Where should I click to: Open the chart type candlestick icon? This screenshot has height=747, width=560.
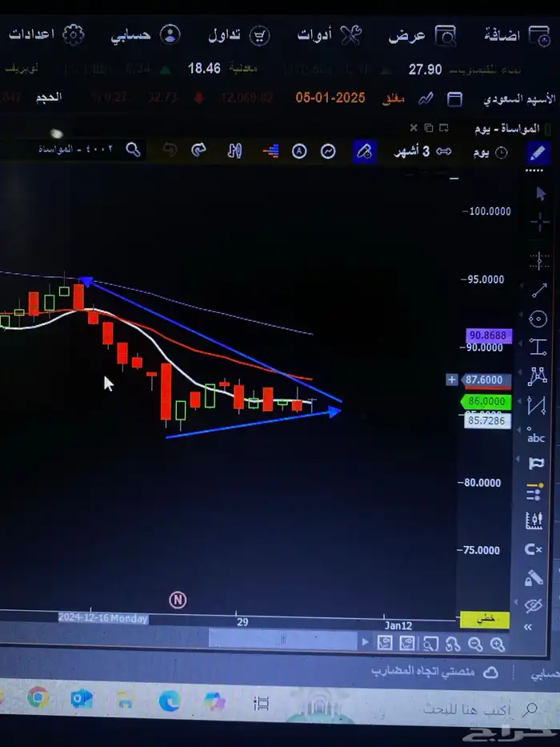[234, 150]
